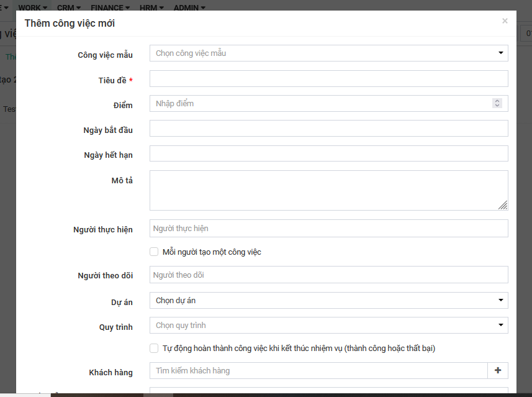Open the ADMIN menu
Viewport: 532px width, 397px height.
189,8
